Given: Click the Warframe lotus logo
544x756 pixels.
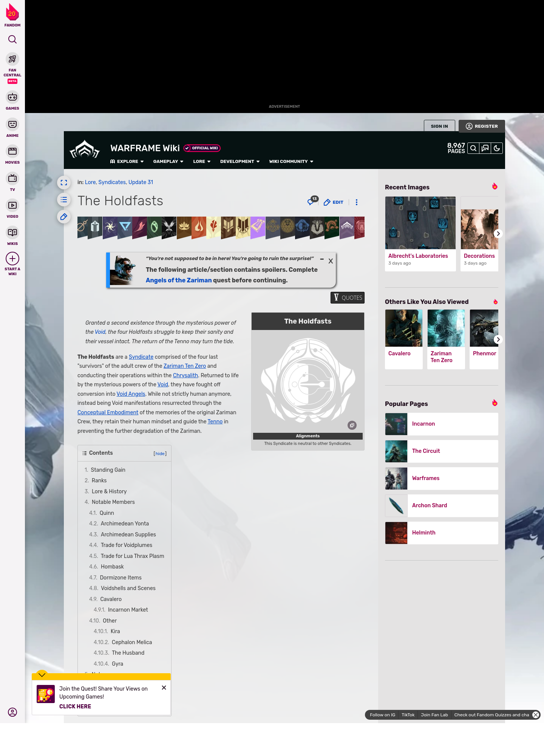Looking at the screenshot, I should click(x=85, y=150).
